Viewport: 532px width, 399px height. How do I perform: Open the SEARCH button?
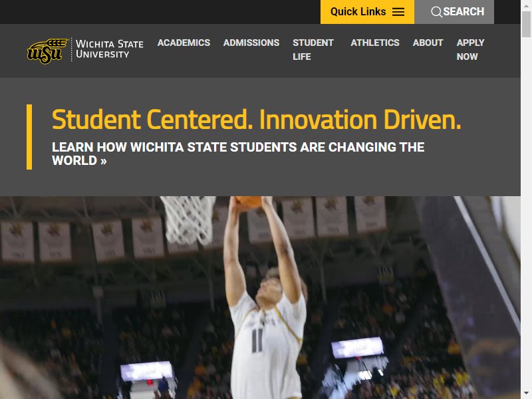[x=454, y=12]
